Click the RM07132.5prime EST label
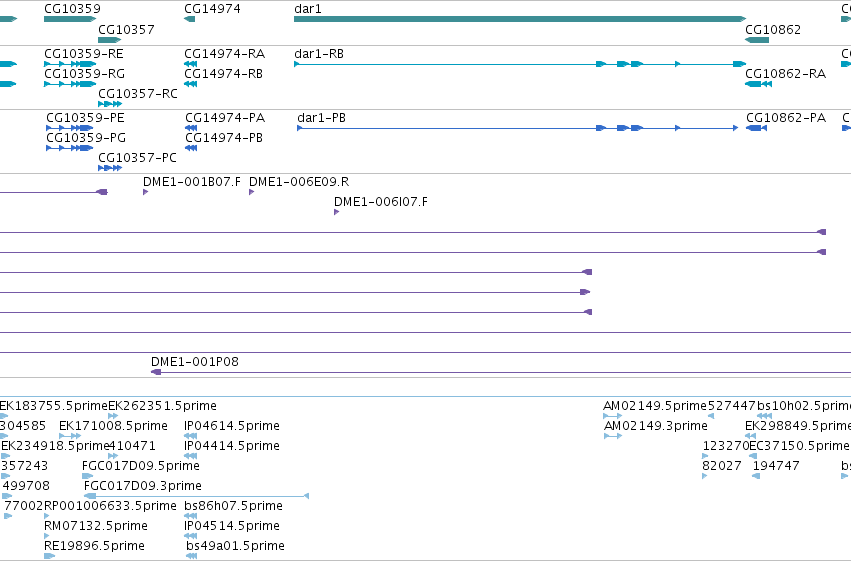Image resolution: width=851 pixels, height=561 pixels. click(96, 526)
